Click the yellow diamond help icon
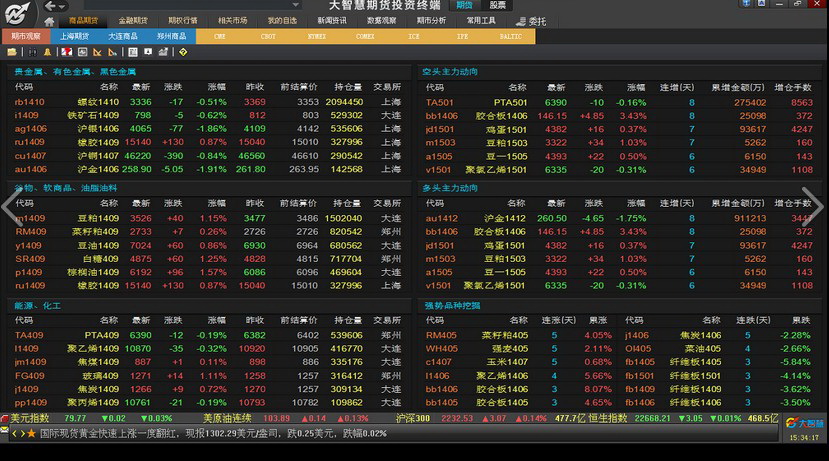Viewport: 829px width, 461px height. (x=183, y=52)
